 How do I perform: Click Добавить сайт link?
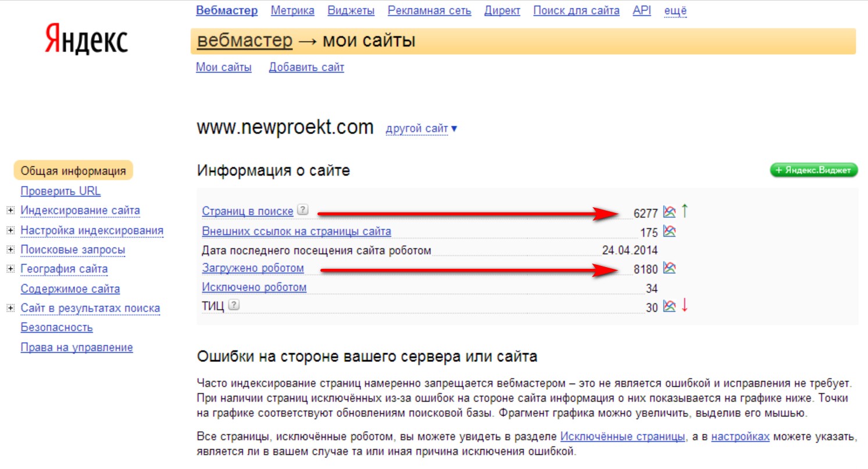pyautogui.click(x=306, y=67)
